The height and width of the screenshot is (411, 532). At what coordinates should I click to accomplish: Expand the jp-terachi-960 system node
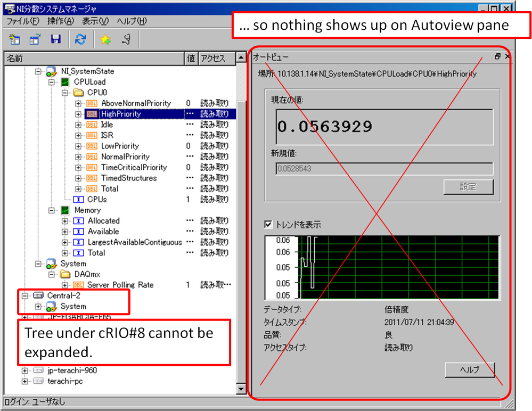[25, 371]
